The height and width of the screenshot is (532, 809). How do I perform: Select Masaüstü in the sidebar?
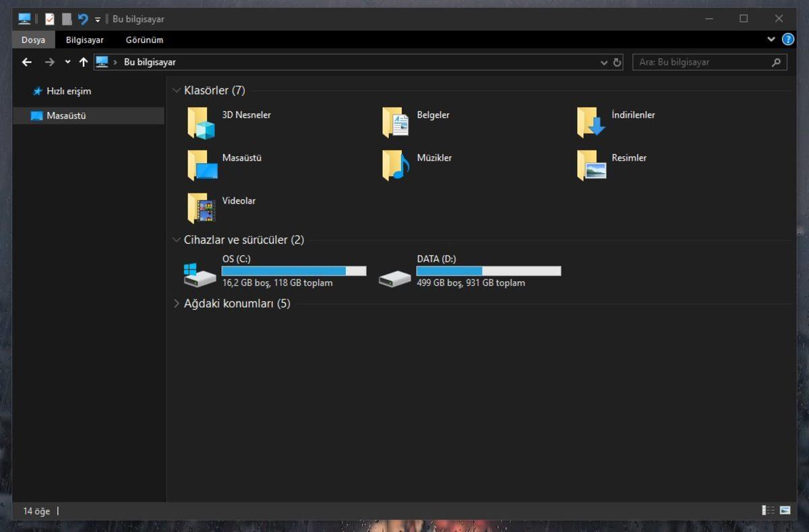[x=59, y=115]
